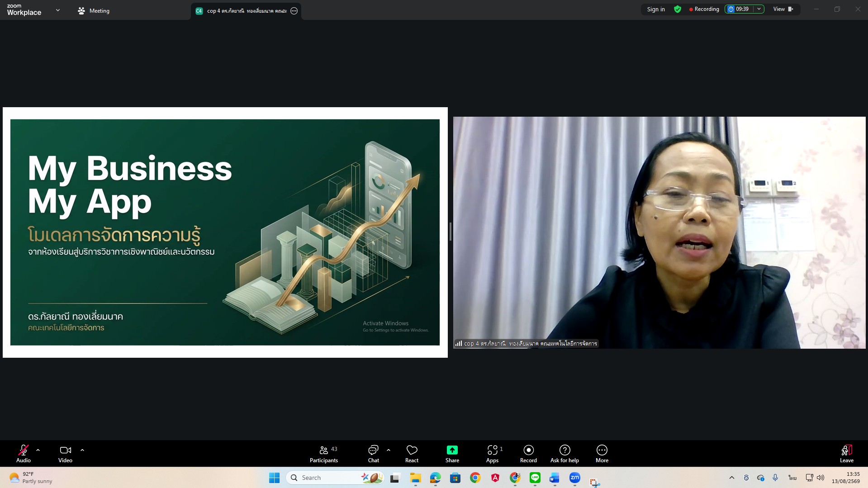Screen dimensions: 868x488
Task: Open Ask for help in Zoom toolbar
Action: tap(564, 454)
